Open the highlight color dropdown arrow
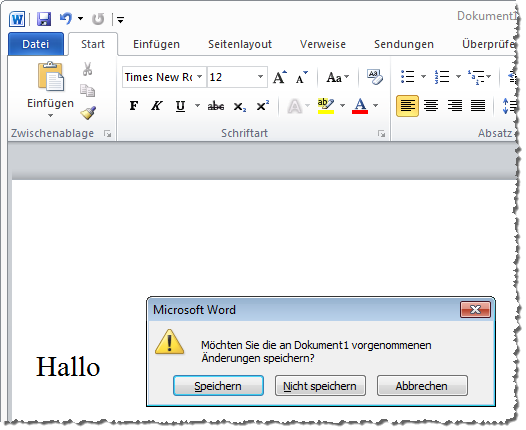This screenshot has height=430, width=526. click(x=342, y=106)
